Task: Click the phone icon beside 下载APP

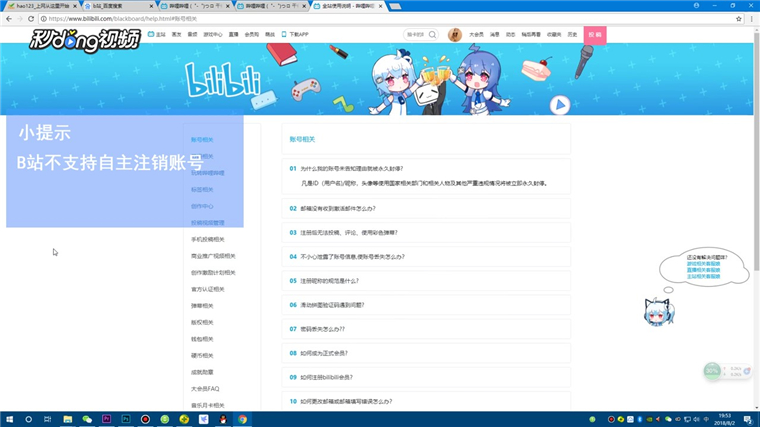Action: (284, 34)
